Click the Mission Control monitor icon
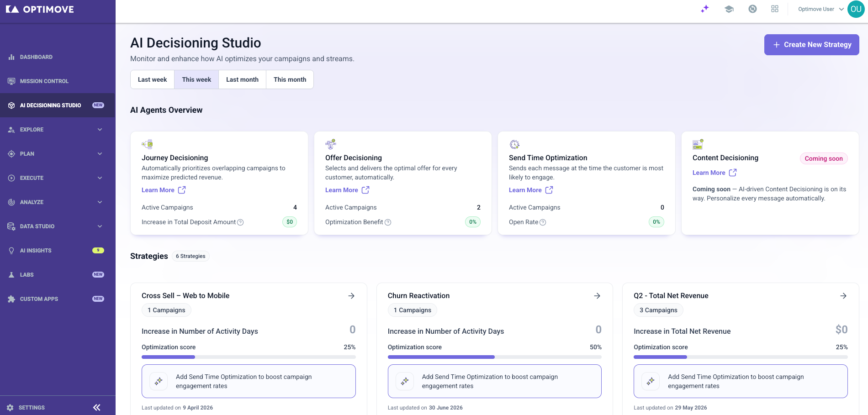 tap(11, 81)
